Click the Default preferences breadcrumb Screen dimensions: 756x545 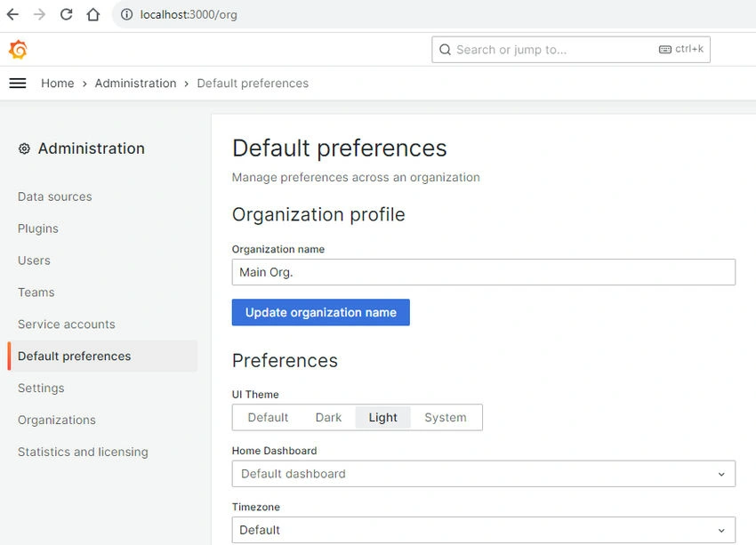(253, 83)
